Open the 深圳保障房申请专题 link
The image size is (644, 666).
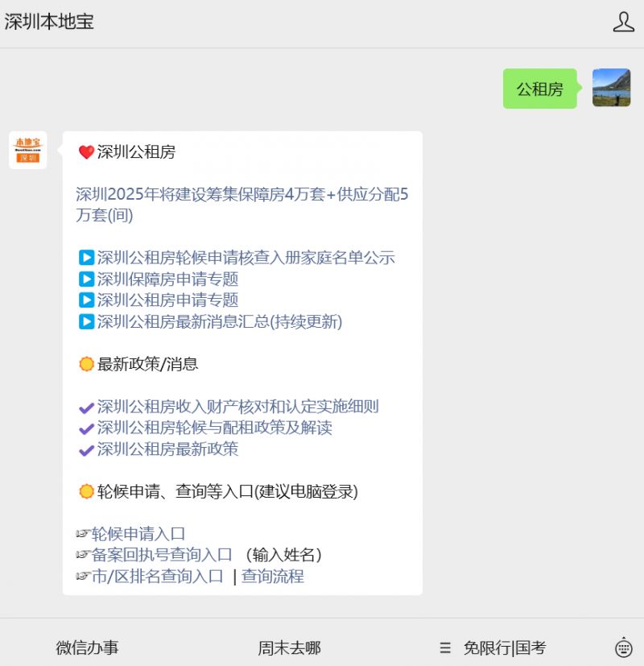167,279
